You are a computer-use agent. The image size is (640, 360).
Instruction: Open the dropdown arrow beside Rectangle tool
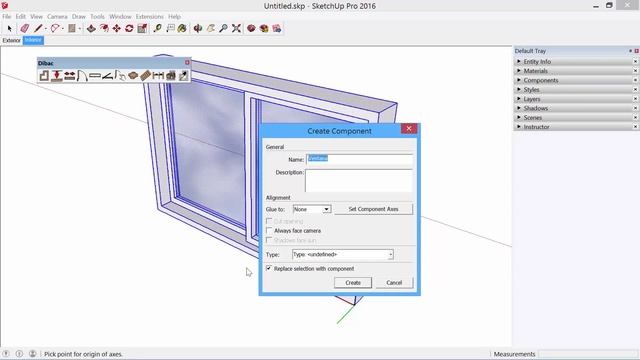(80, 29)
